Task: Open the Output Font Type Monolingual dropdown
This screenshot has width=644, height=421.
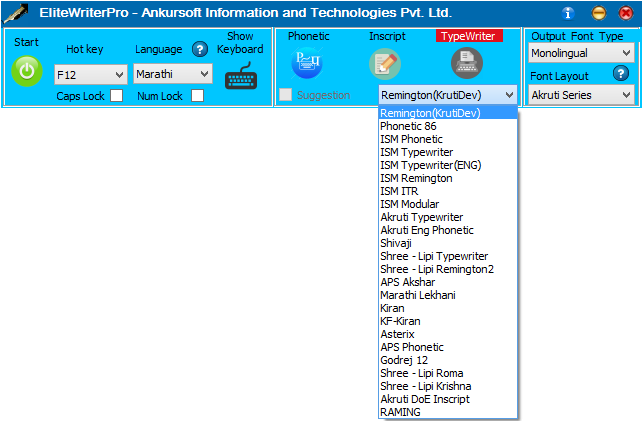Action: 581,53
